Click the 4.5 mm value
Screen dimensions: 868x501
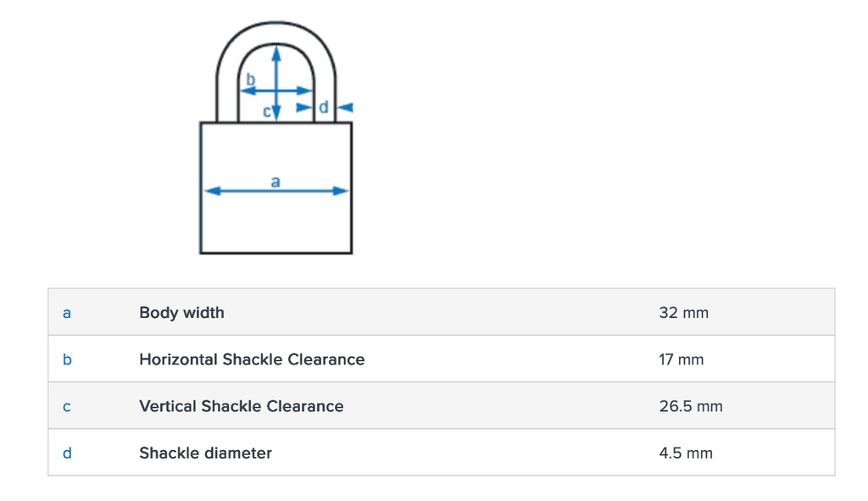(x=685, y=454)
